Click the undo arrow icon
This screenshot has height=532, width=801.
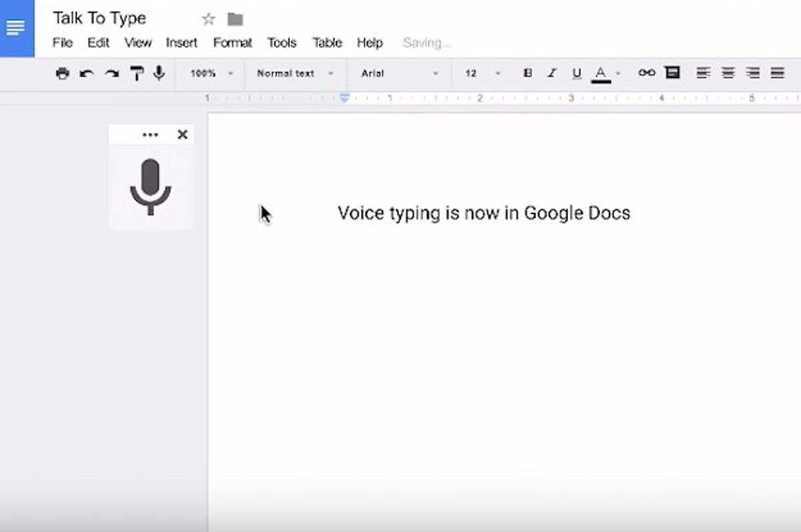click(87, 73)
